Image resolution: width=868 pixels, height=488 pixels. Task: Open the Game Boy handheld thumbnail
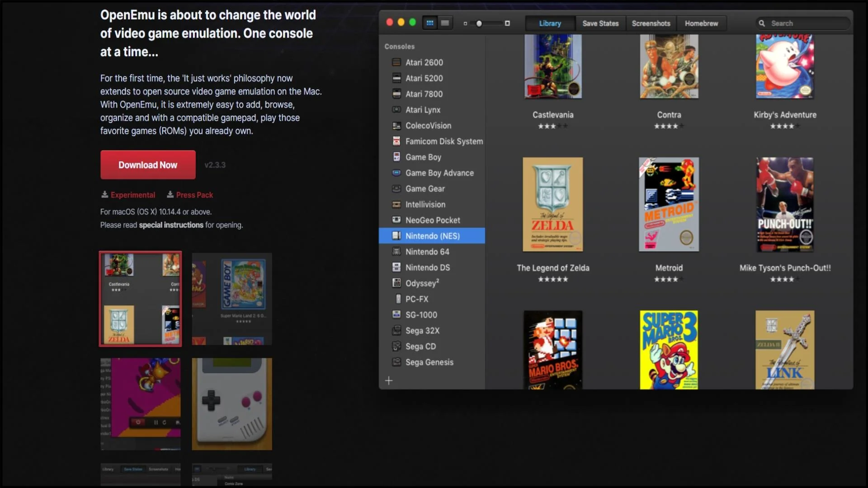(232, 404)
